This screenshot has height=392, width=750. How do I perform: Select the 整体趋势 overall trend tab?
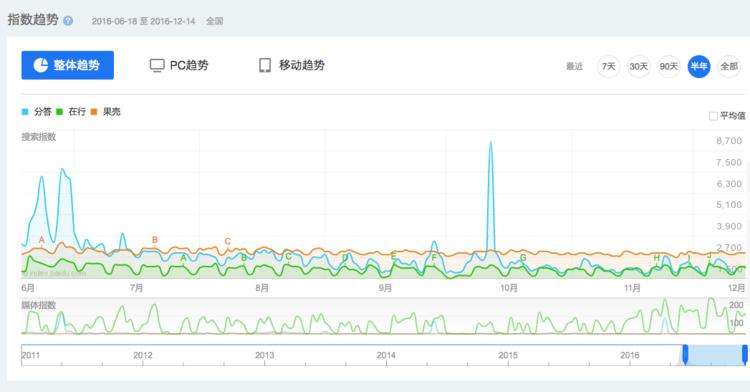[67, 65]
